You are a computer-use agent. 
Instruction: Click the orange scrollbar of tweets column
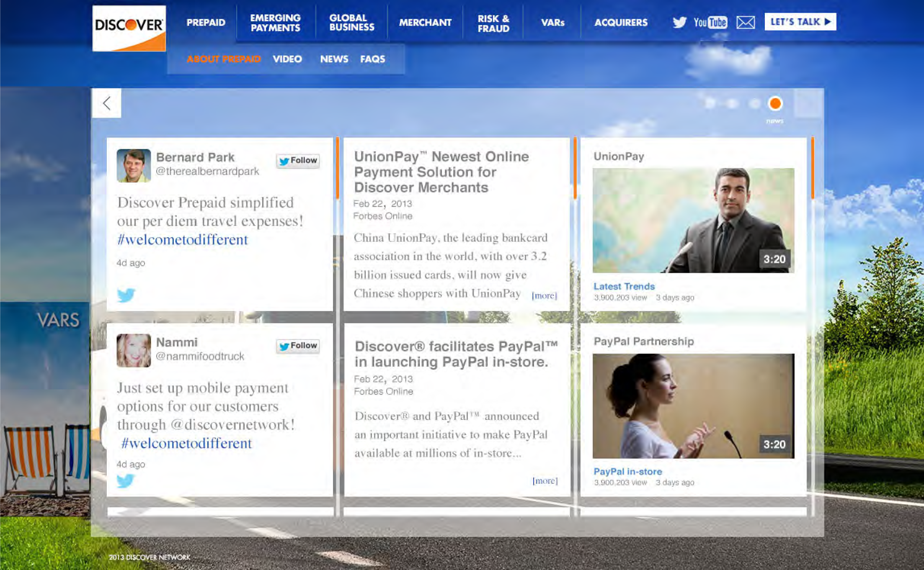coord(337,168)
